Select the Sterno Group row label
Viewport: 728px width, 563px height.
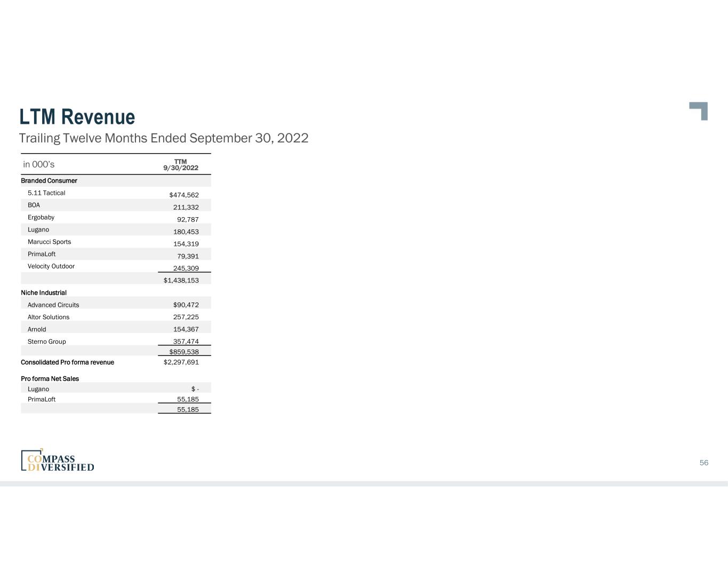tap(47, 342)
